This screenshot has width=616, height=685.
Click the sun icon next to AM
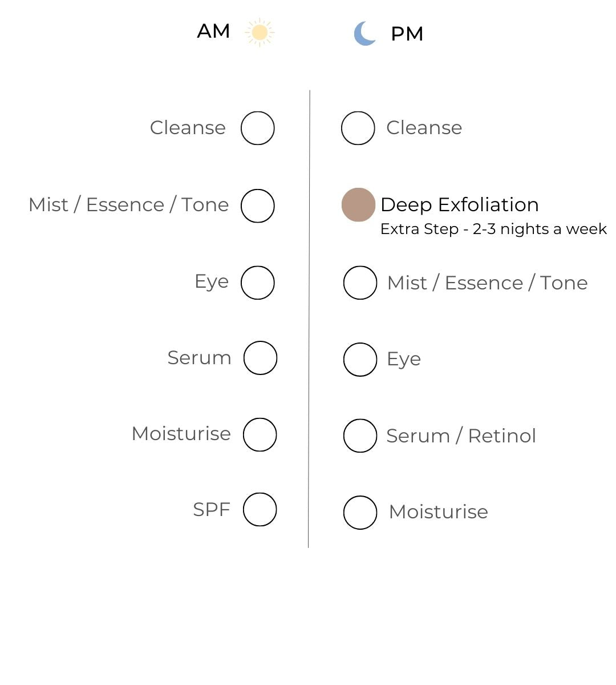click(260, 33)
